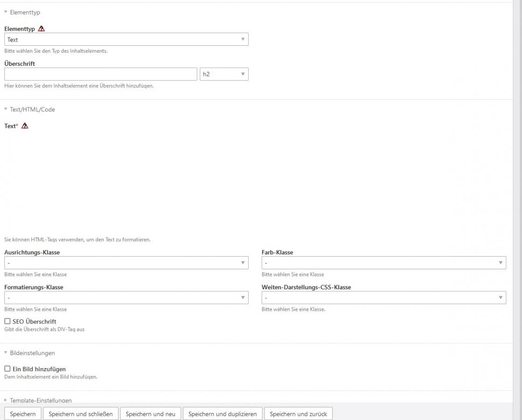Open the Formatierungs-Klasse dropdown

pyautogui.click(x=126, y=298)
